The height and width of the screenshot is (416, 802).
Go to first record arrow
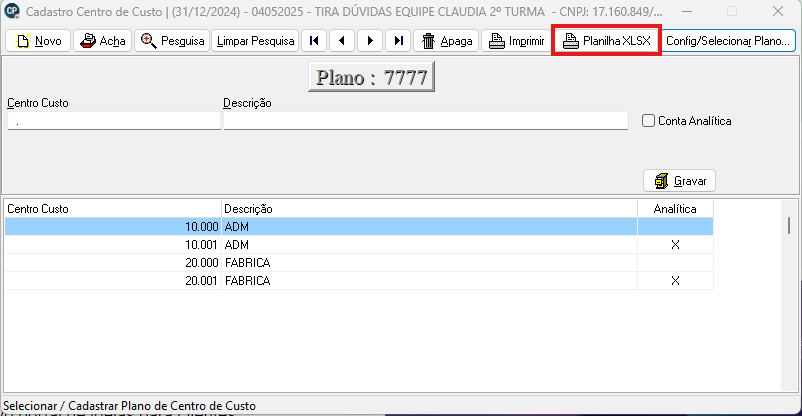(314, 41)
